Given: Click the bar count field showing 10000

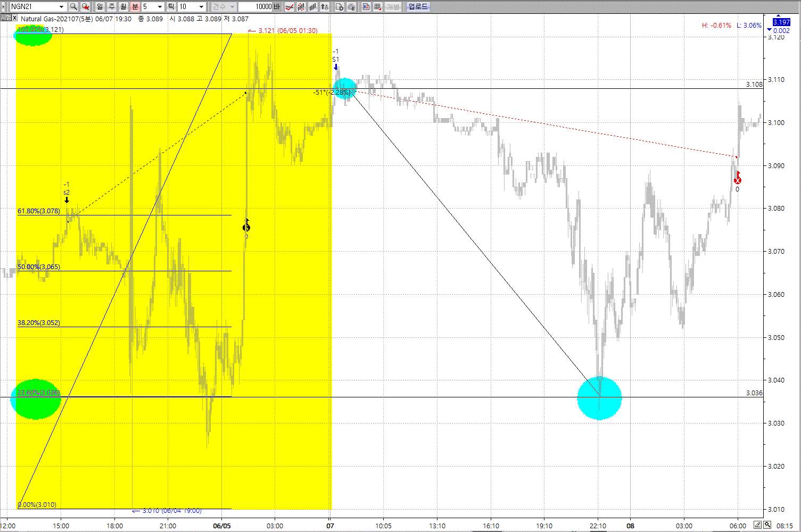Looking at the screenshot, I should pos(255,7).
